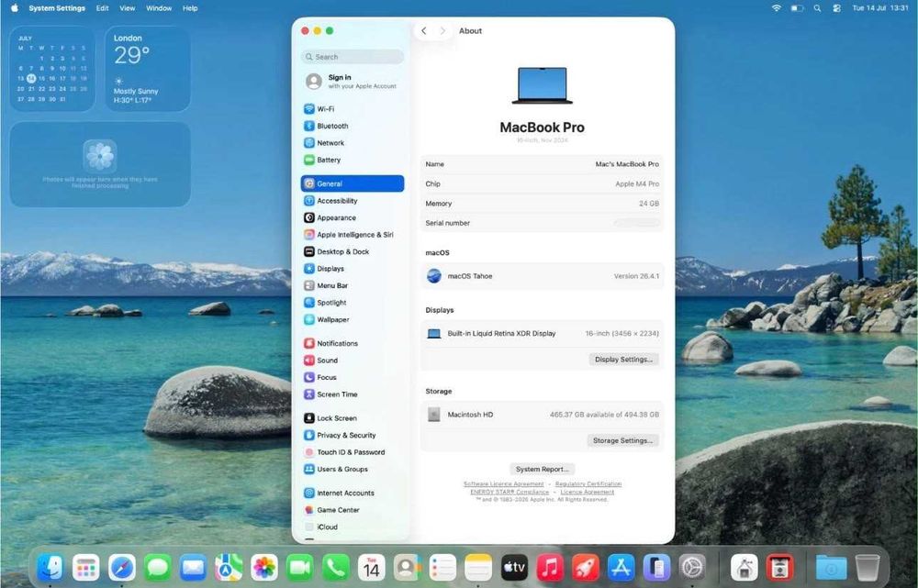Screen dimensions: 918x588
Task: Open the Window menu
Action: pos(159,8)
